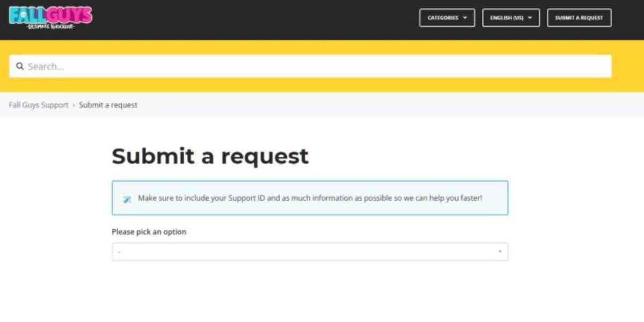644x322 pixels.
Task: Click Submit a request breadcrumb text
Action: point(108,105)
